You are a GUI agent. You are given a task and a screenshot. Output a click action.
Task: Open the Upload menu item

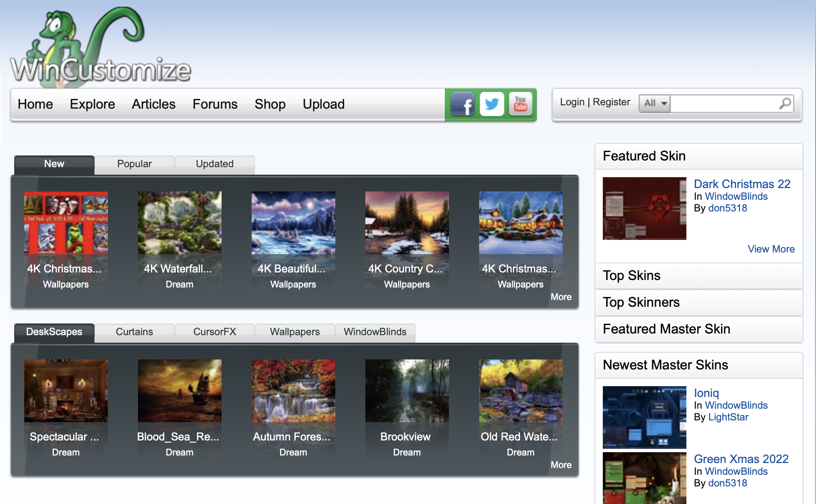coord(324,104)
